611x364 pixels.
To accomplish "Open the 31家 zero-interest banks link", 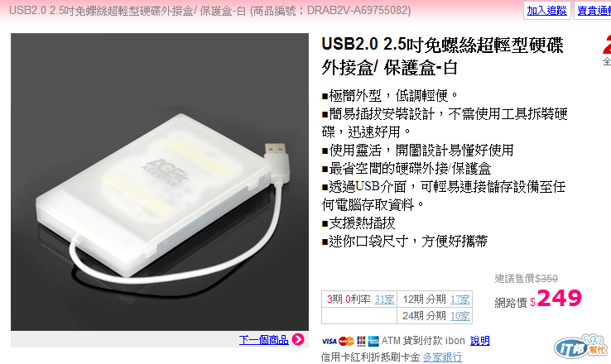I will pyautogui.click(x=385, y=299).
